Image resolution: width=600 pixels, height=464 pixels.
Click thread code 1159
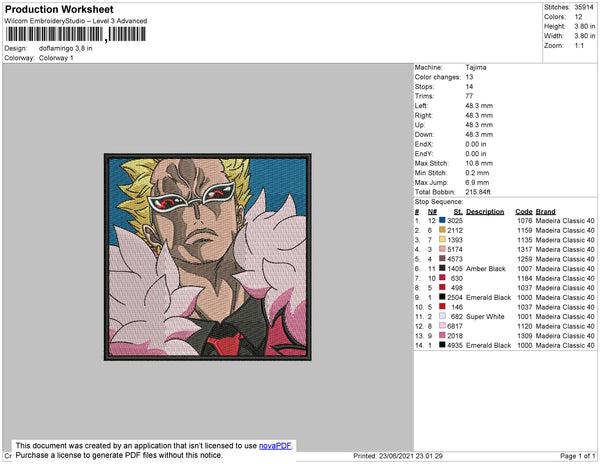click(525, 230)
